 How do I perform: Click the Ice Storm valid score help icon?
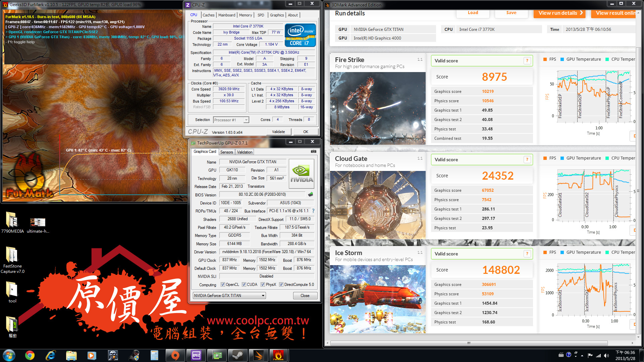[527, 254]
